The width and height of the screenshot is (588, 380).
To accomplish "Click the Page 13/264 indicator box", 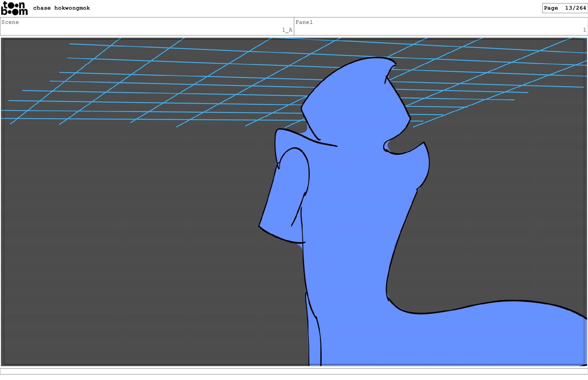I will point(564,8).
